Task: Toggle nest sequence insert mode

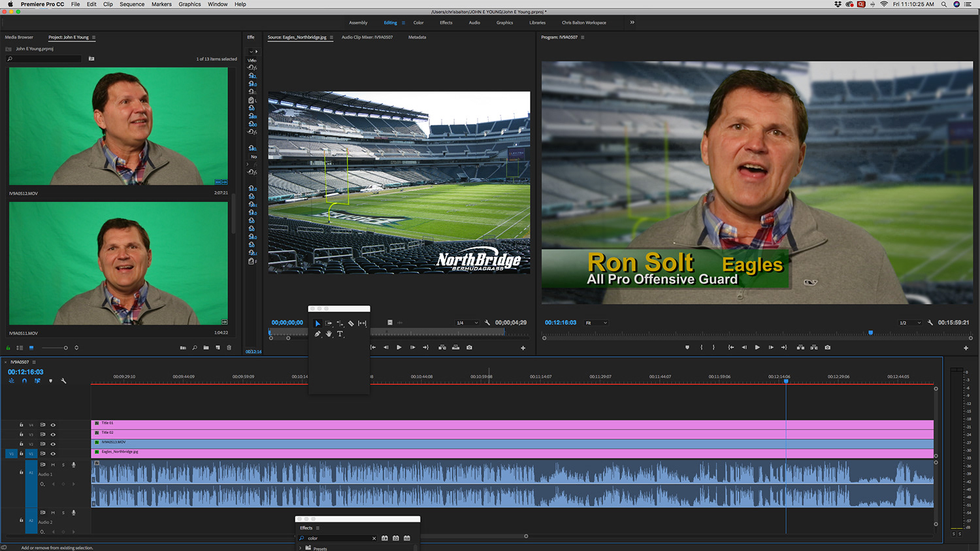Action: coord(12,380)
